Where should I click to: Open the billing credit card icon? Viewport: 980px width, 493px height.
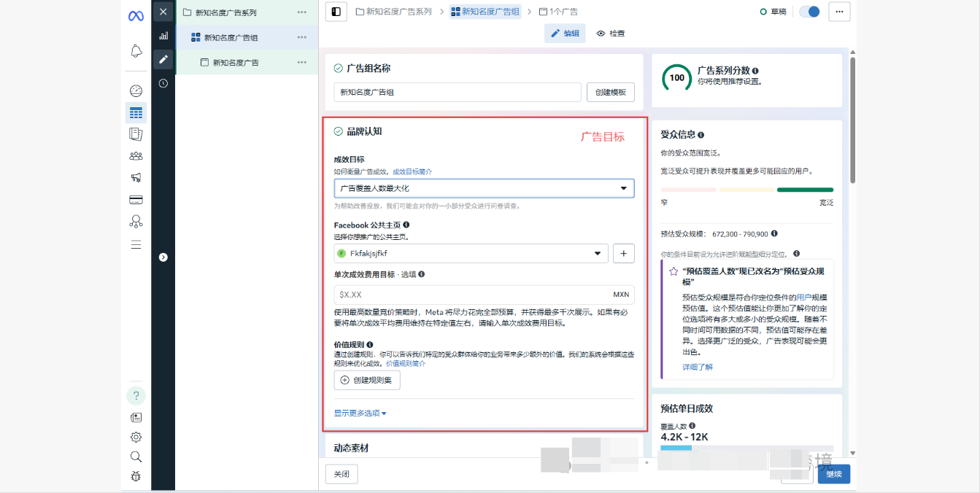click(136, 200)
